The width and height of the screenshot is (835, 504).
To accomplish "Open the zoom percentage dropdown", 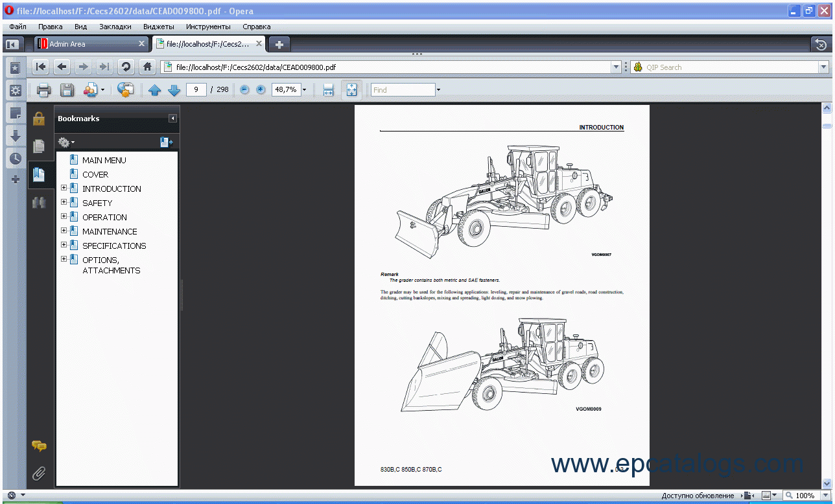I will click(304, 90).
